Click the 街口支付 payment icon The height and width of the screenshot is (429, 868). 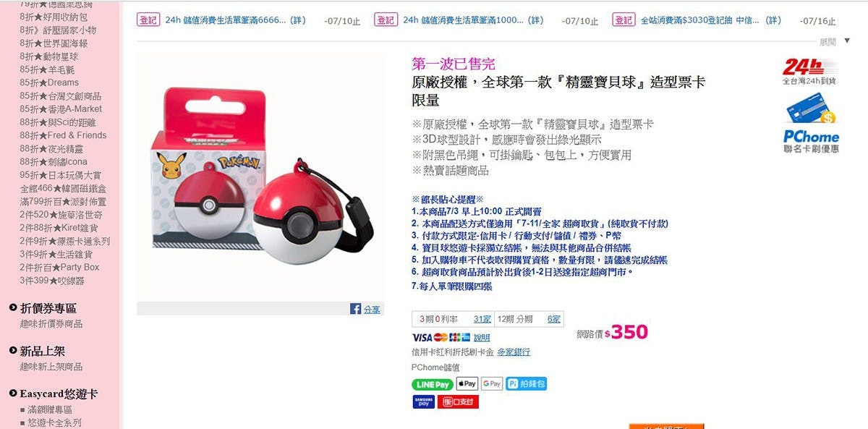pyautogui.click(x=458, y=402)
